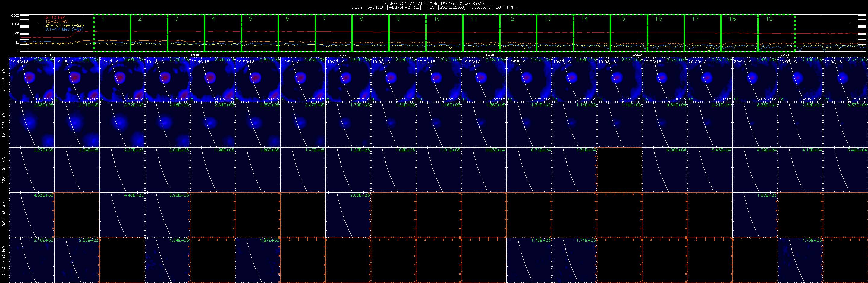This screenshot has height=283, width=868.
Task: Select interval 16 in the light curve plot
Action: [x=666, y=33]
